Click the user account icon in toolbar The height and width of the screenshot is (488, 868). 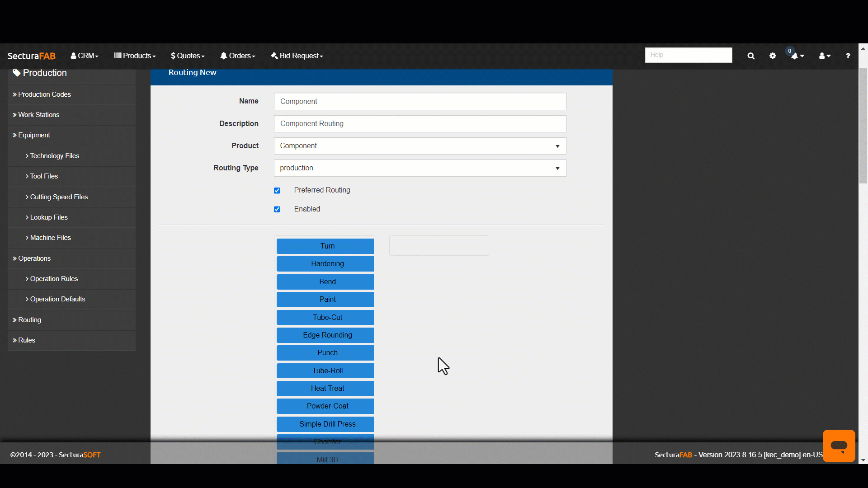[x=825, y=56]
